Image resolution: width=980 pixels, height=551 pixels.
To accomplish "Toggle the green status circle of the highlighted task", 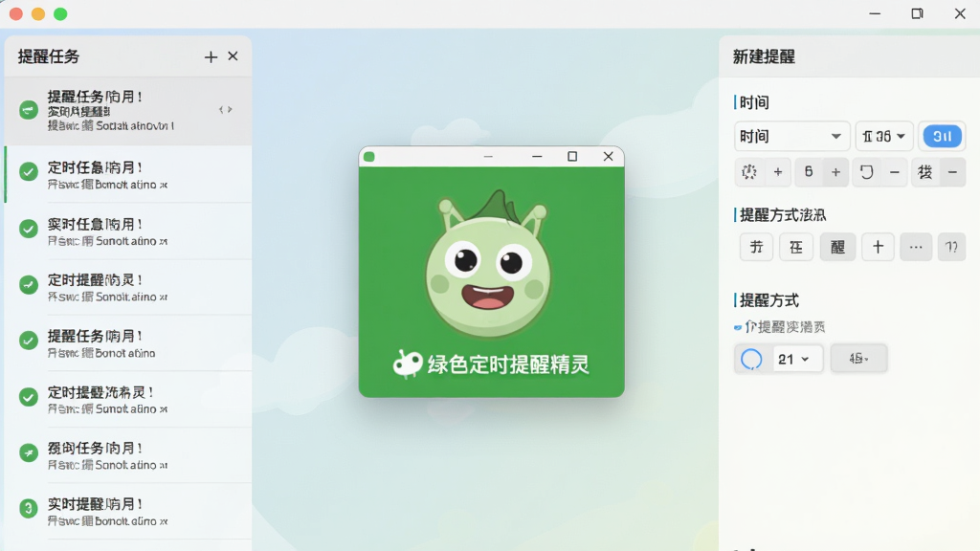I will coord(28,110).
